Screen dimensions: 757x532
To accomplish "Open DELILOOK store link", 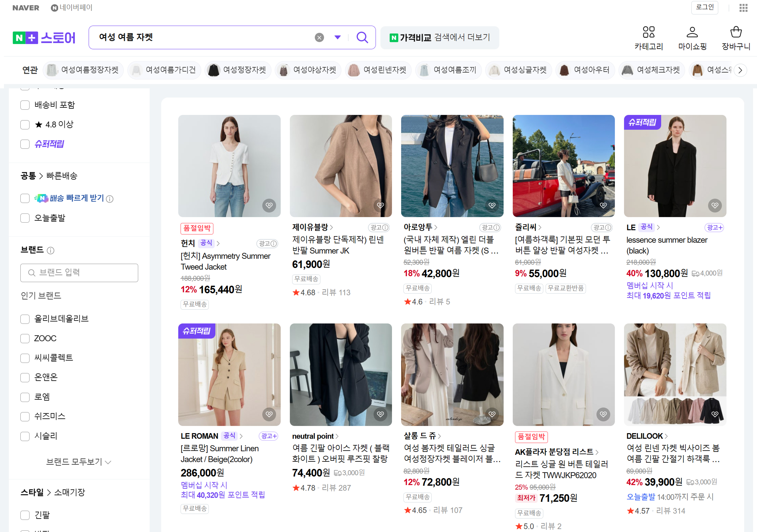I will click(647, 436).
